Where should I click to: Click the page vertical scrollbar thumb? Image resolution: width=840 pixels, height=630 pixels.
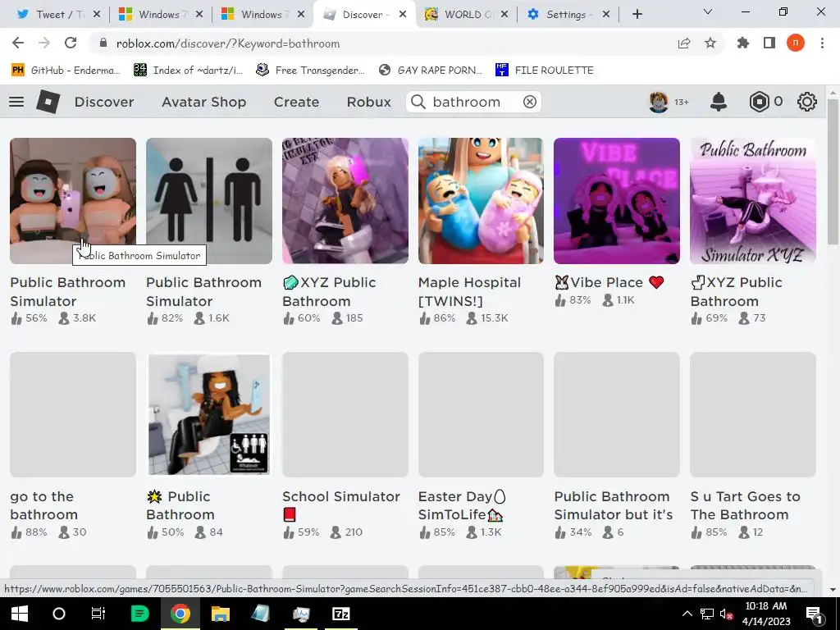(833, 171)
